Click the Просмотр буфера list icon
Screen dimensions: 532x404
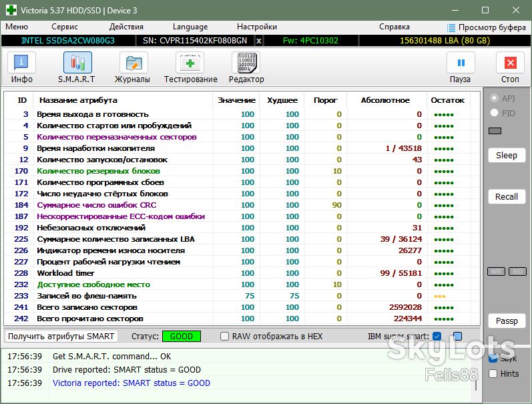(x=451, y=27)
